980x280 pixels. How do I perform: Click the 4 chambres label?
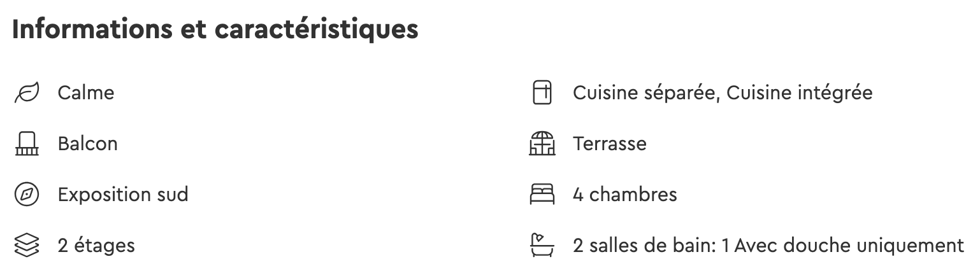625,195
